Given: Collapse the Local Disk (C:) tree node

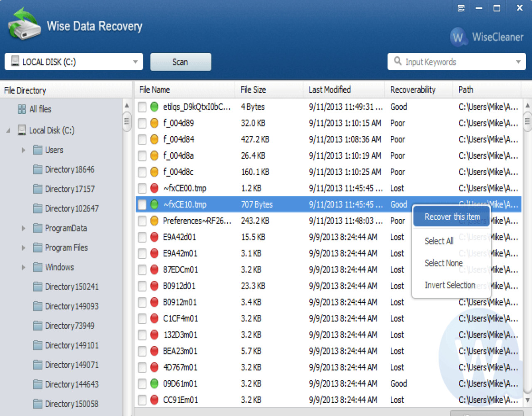Looking at the screenshot, I should point(8,130).
